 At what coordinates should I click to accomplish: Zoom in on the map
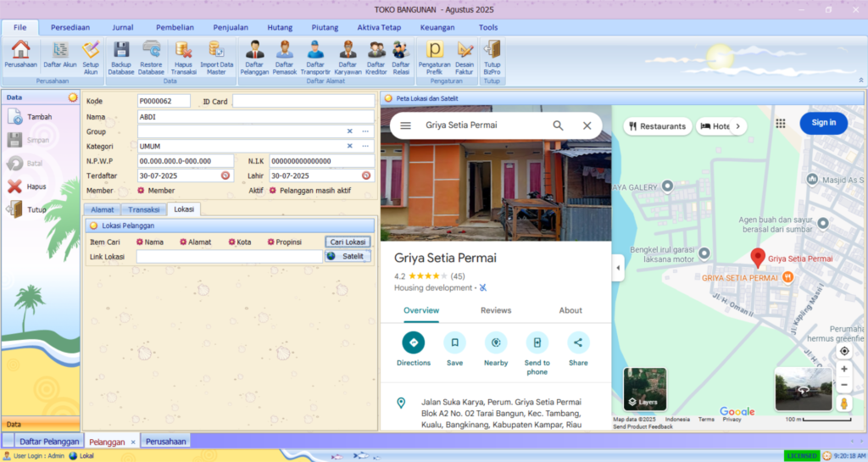click(844, 370)
